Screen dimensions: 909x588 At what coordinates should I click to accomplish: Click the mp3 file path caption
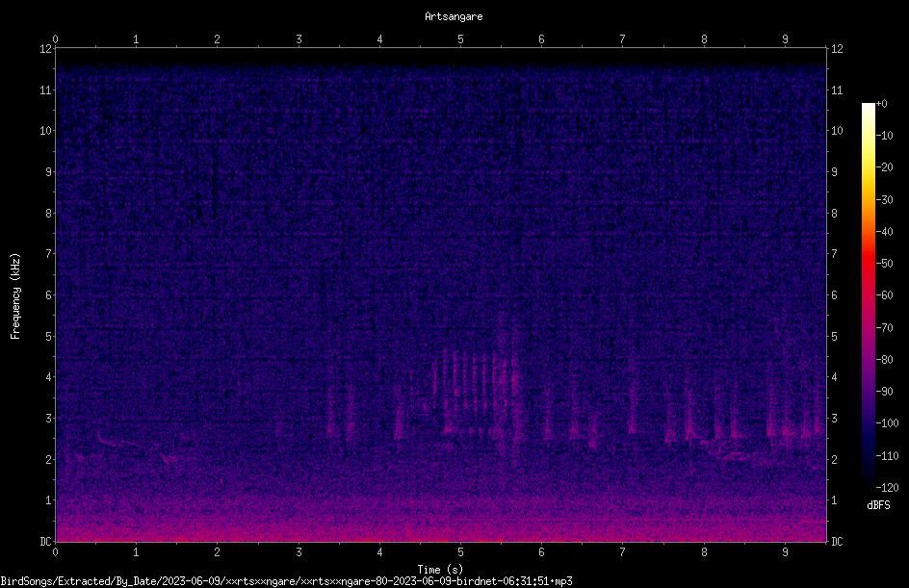click(286, 581)
